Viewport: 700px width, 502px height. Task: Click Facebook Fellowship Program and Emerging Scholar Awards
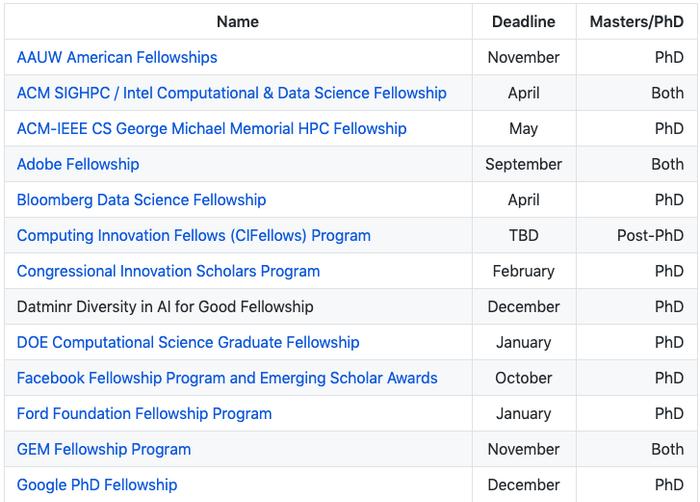[x=227, y=378]
